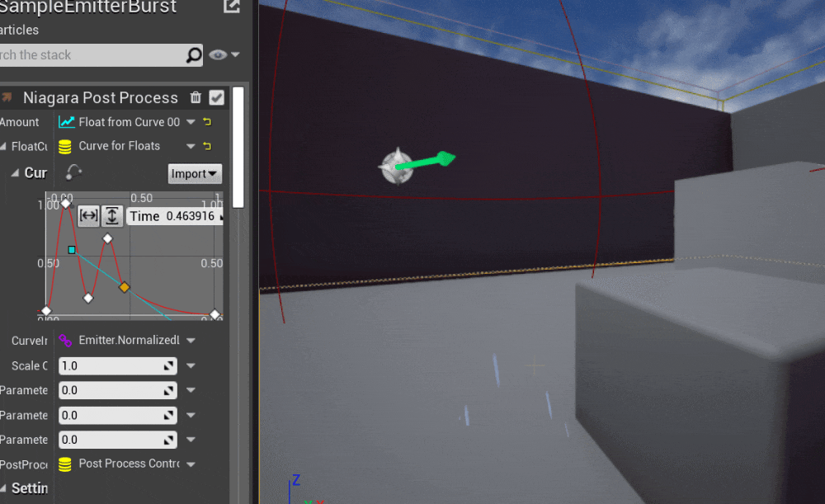This screenshot has width=825, height=504.
Task: Click Float from Curve 00 chart icon
Action: pyautogui.click(x=66, y=122)
